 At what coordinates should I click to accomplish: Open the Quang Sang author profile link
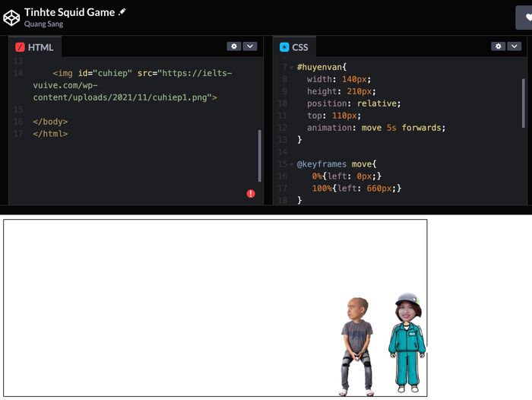(43, 24)
